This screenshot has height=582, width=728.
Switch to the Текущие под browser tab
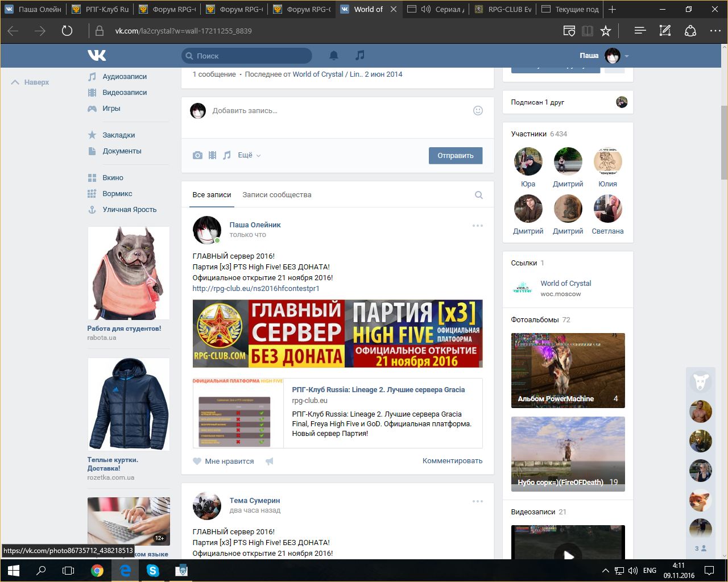pos(570,9)
